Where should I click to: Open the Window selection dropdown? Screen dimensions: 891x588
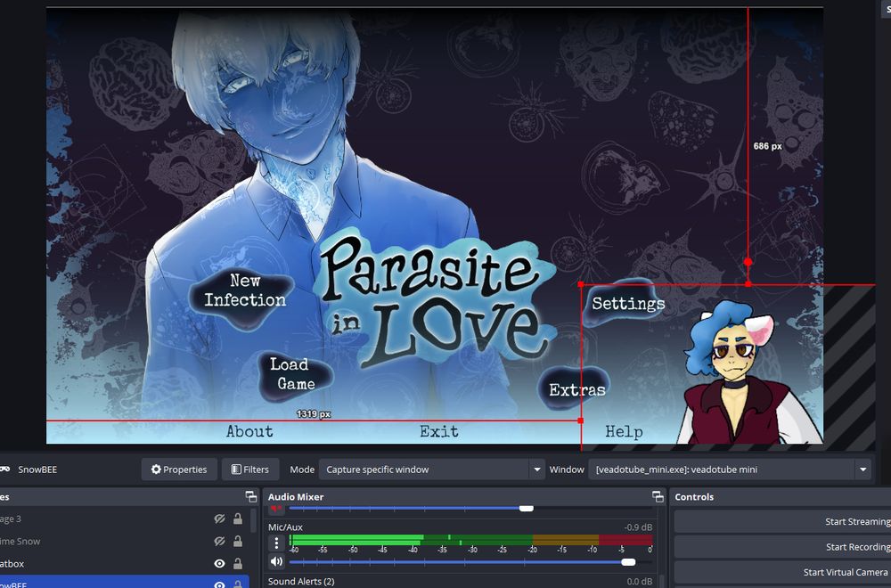click(729, 470)
